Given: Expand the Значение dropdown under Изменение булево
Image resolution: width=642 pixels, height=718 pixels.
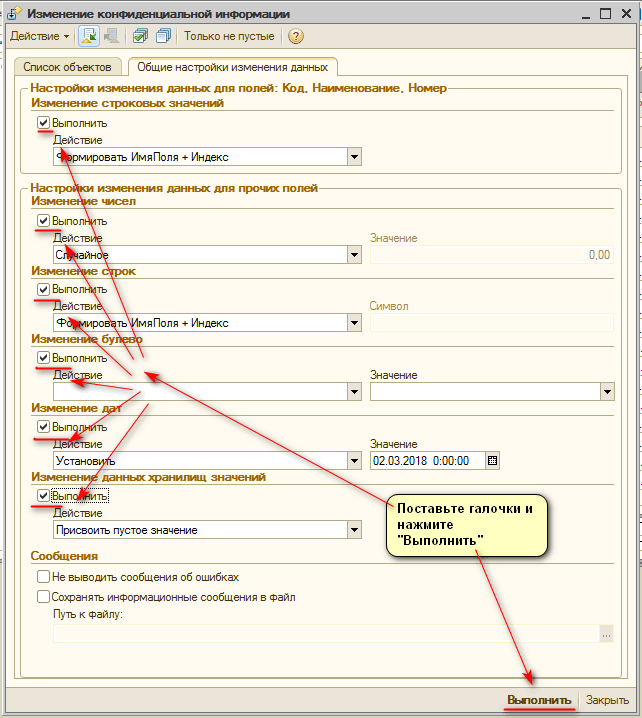Looking at the screenshot, I should (x=607, y=392).
